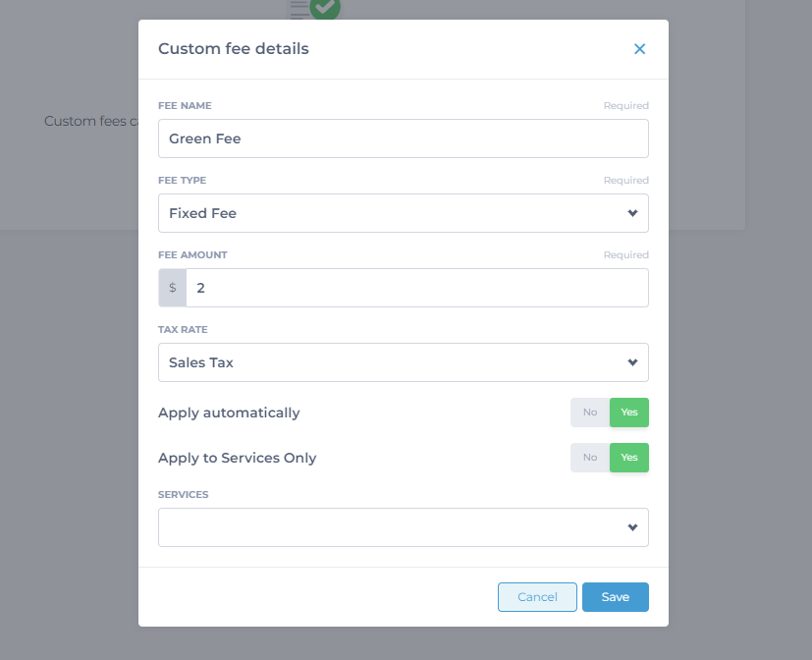Set Apply automatically to No
This screenshot has width=812, height=660.
590,412
